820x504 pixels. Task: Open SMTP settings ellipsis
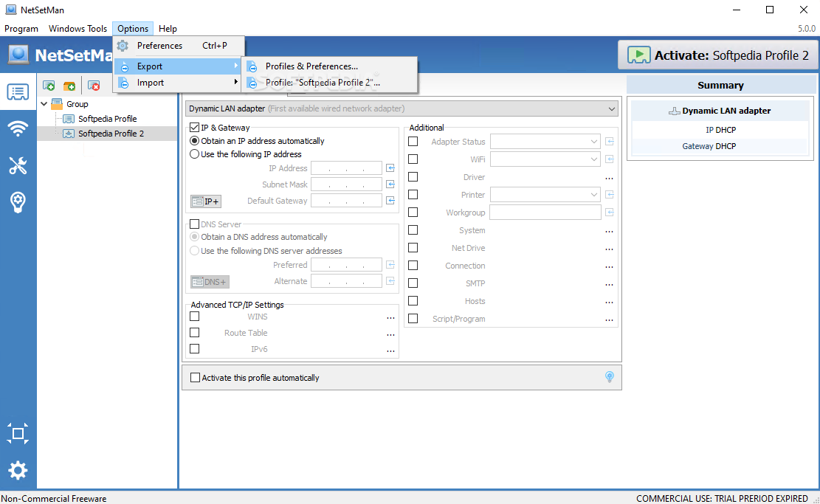609,284
